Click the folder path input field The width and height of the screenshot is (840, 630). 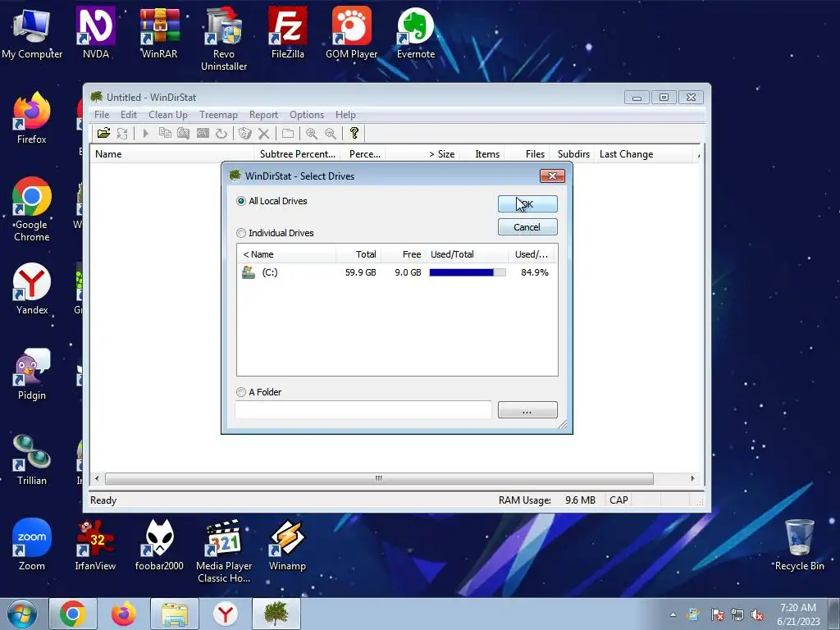(363, 410)
